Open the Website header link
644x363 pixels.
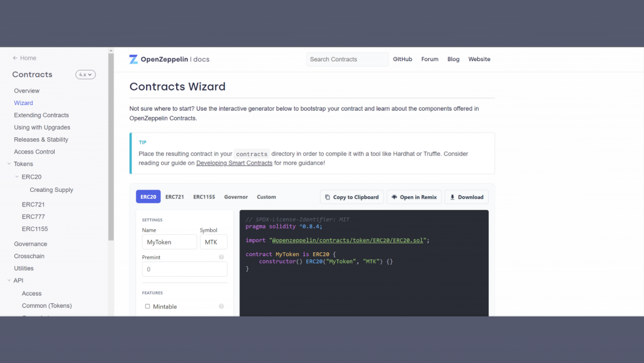tap(479, 59)
